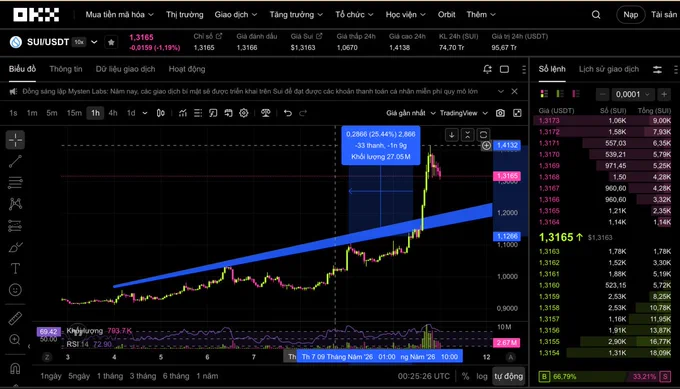Toggle log scale on chart
680x389 pixels.
482,376
